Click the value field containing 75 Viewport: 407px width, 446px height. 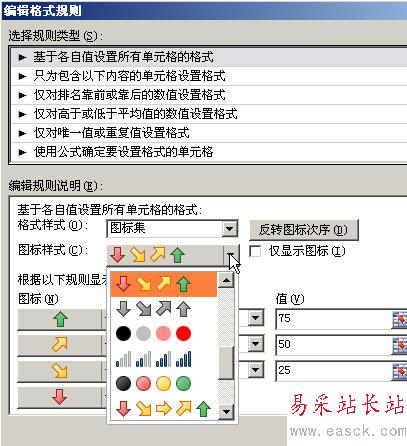coord(334,319)
